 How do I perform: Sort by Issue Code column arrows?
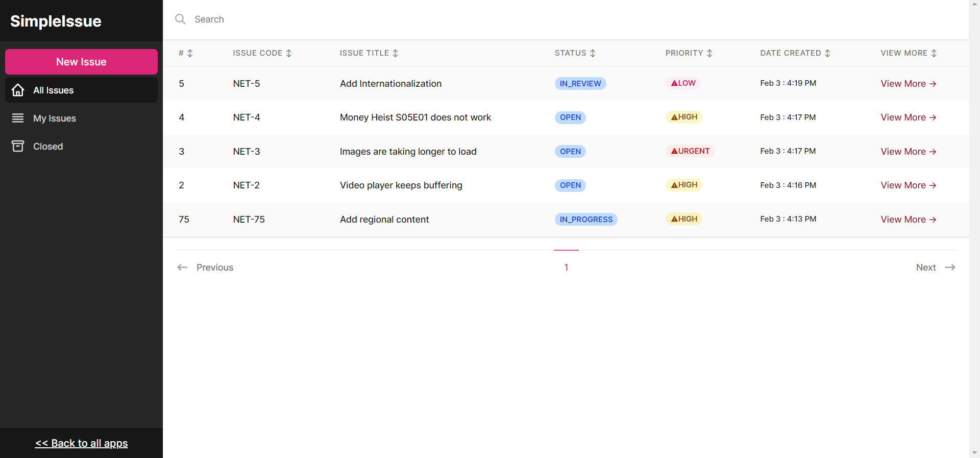pyautogui.click(x=289, y=53)
